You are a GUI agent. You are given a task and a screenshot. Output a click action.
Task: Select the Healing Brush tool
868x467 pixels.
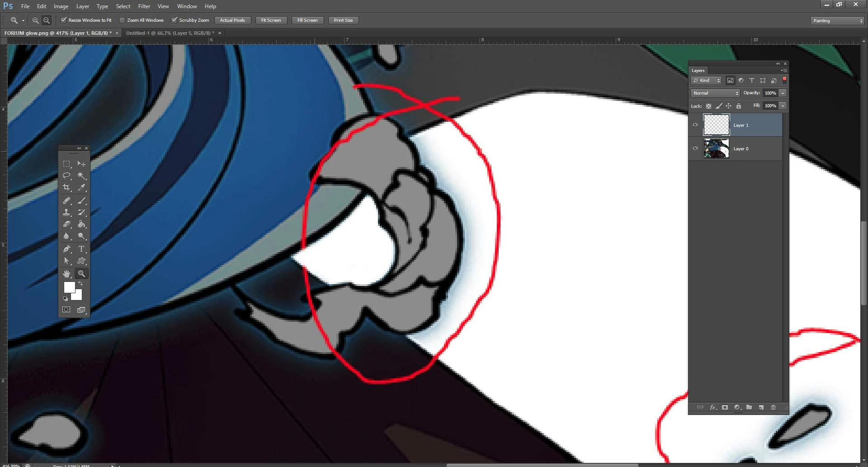click(66, 200)
